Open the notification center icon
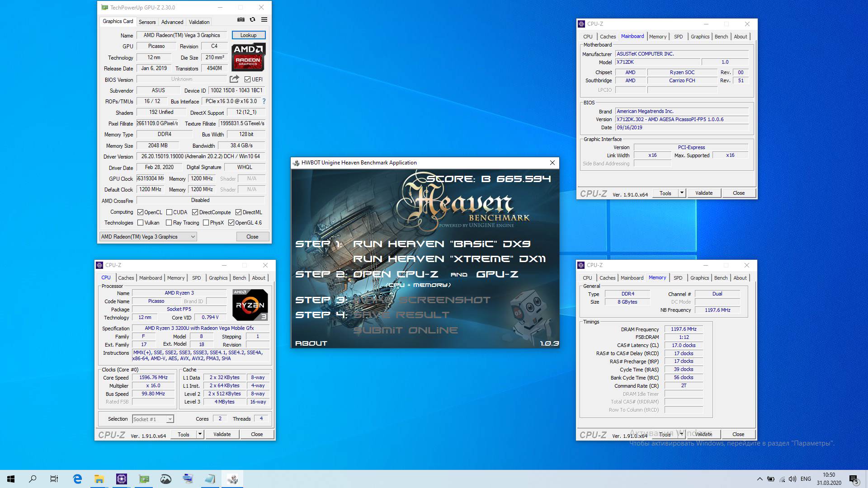This screenshot has width=868, height=488. (x=854, y=479)
